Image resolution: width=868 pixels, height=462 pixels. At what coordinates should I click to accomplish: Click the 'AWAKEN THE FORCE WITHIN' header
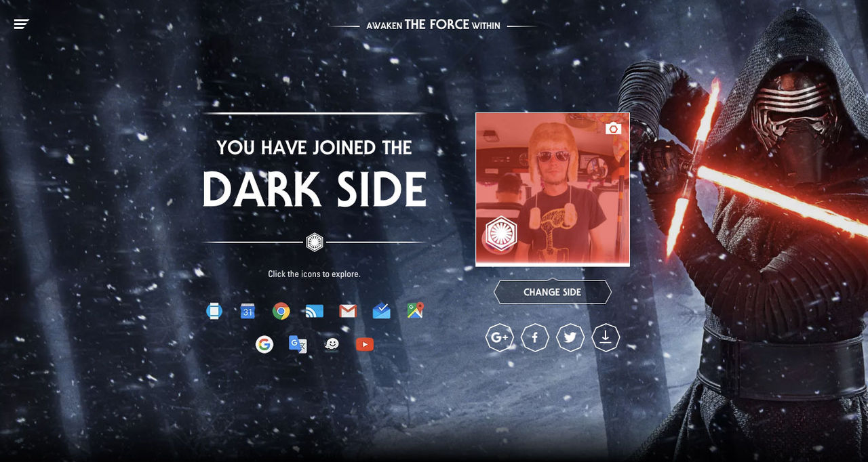[433, 25]
